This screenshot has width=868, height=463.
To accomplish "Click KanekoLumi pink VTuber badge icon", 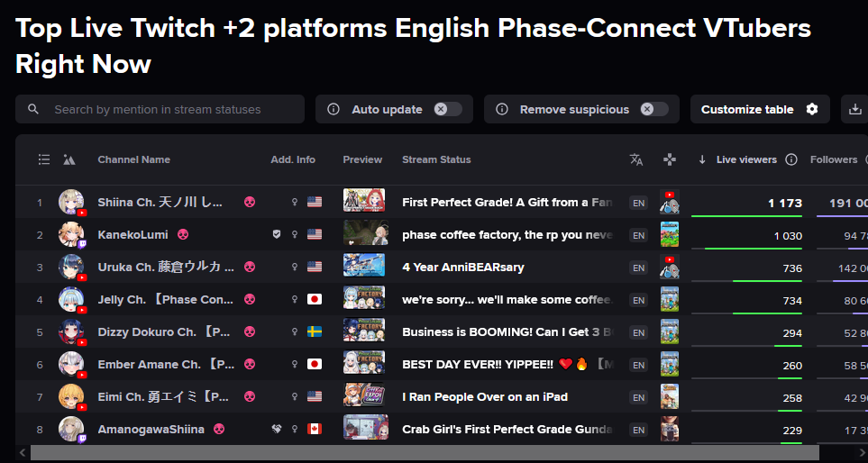I will click(183, 234).
